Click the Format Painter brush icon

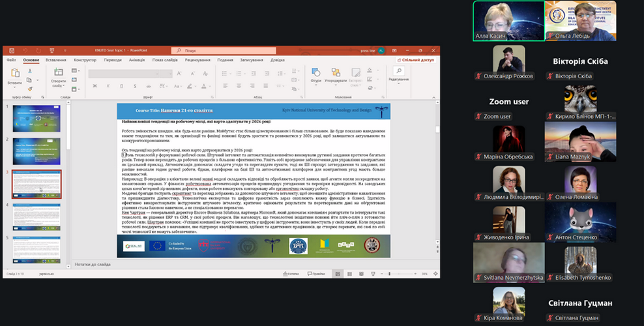pyautogui.click(x=29, y=88)
